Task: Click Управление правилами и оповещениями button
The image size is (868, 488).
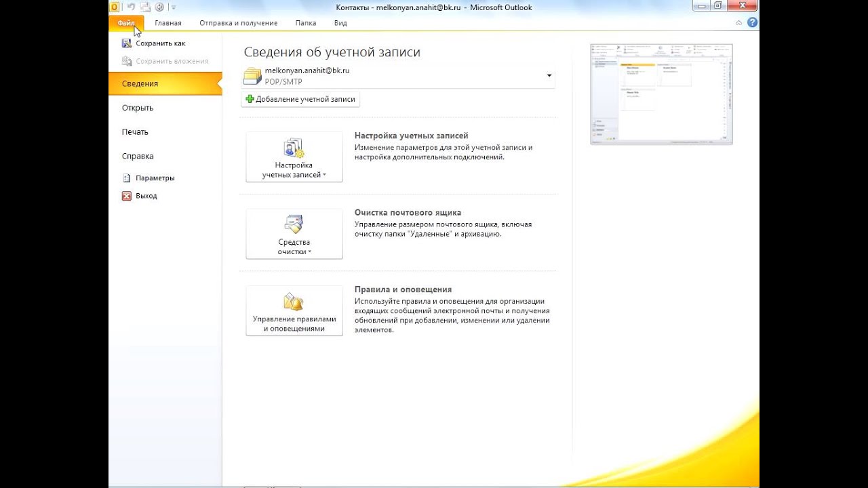Action: (294, 310)
